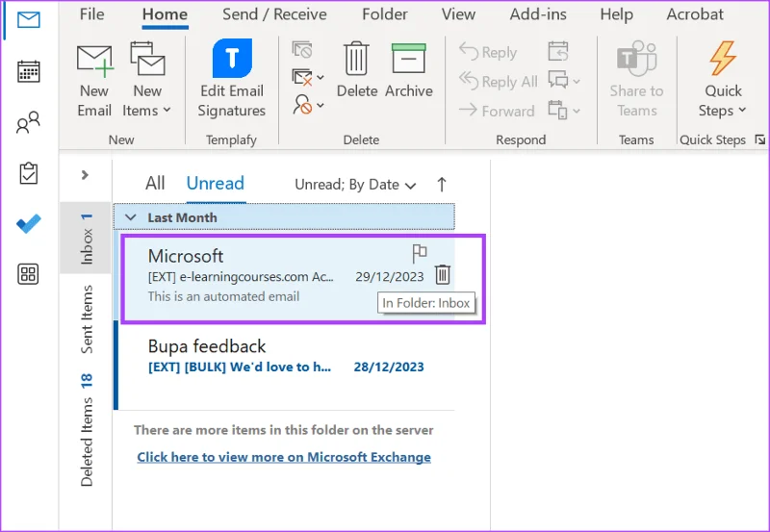Image resolution: width=770 pixels, height=532 pixels.
Task: Expand the folder pane chevron
Action: point(85,175)
